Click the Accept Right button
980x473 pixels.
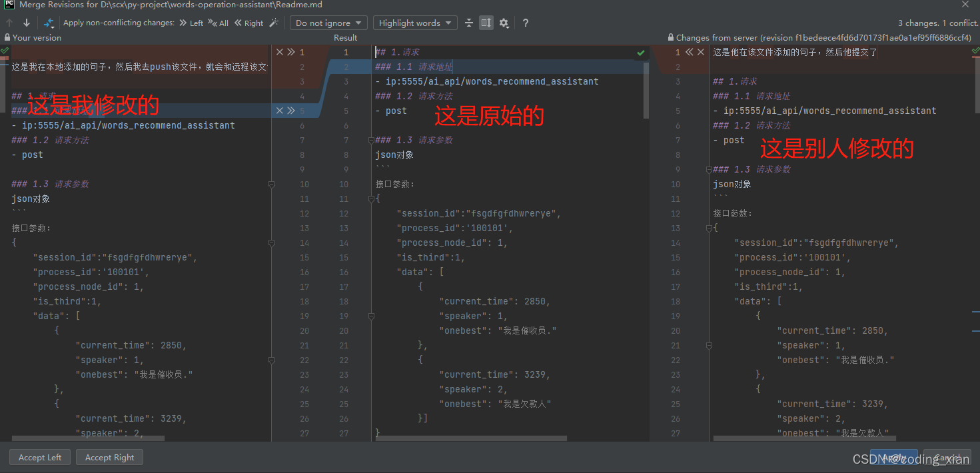point(109,458)
